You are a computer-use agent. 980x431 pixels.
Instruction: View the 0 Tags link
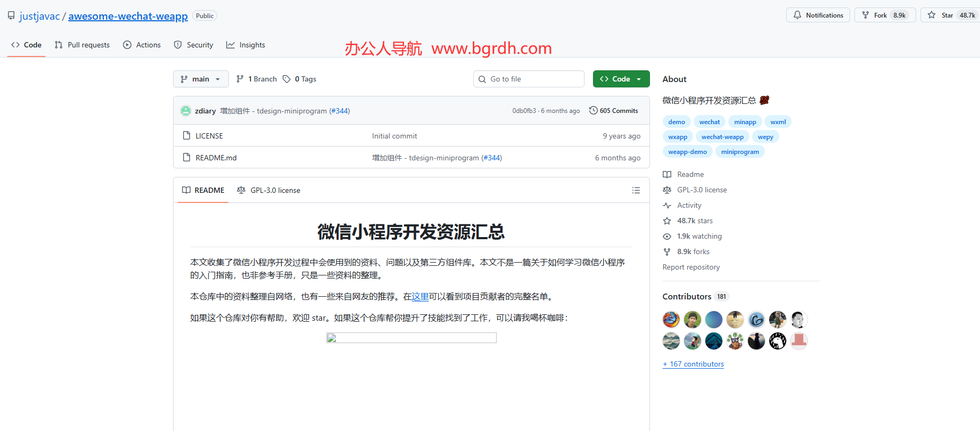click(300, 79)
